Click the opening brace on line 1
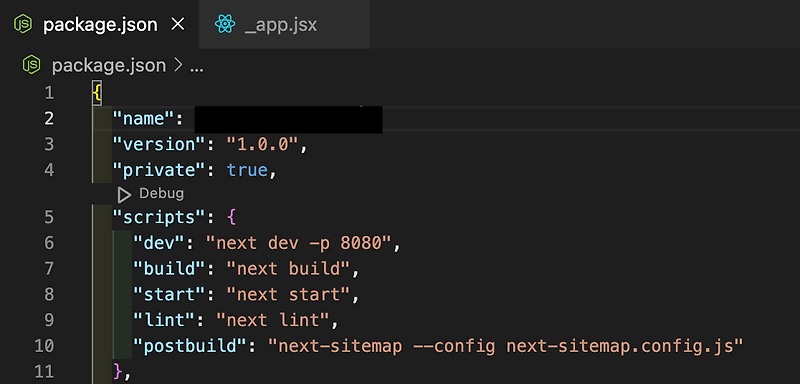This screenshot has height=384, width=800. coord(97,93)
